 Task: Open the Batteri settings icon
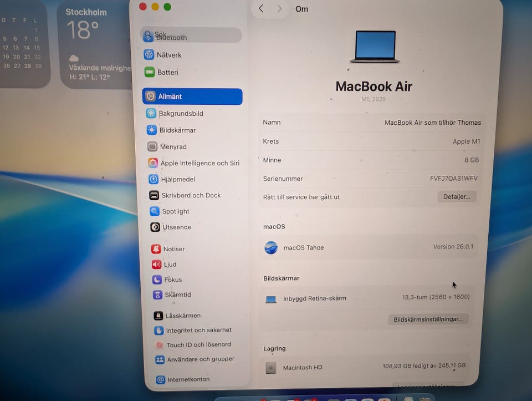point(149,72)
